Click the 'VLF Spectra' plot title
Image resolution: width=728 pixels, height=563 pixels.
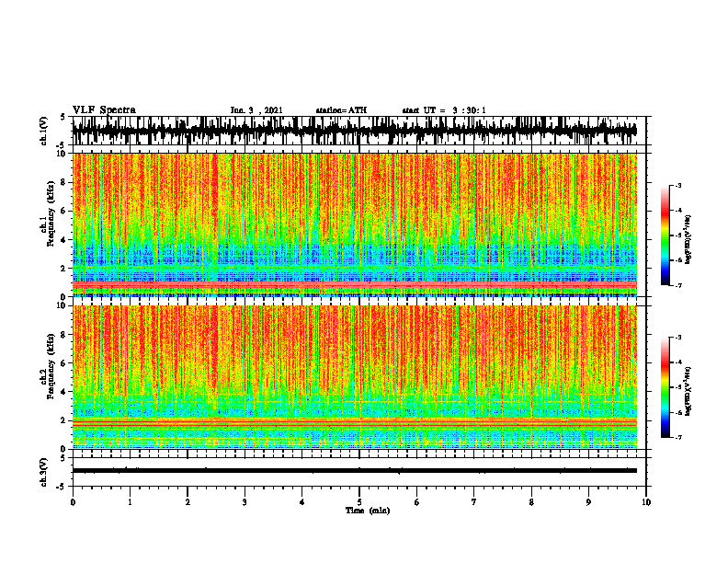(104, 110)
